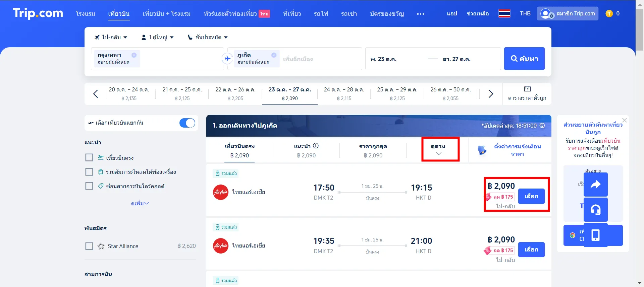The height and width of the screenshot is (287, 644).
Task: Choose the 22 ต.ค. – 26 ต.ค. date option
Action: click(235, 94)
